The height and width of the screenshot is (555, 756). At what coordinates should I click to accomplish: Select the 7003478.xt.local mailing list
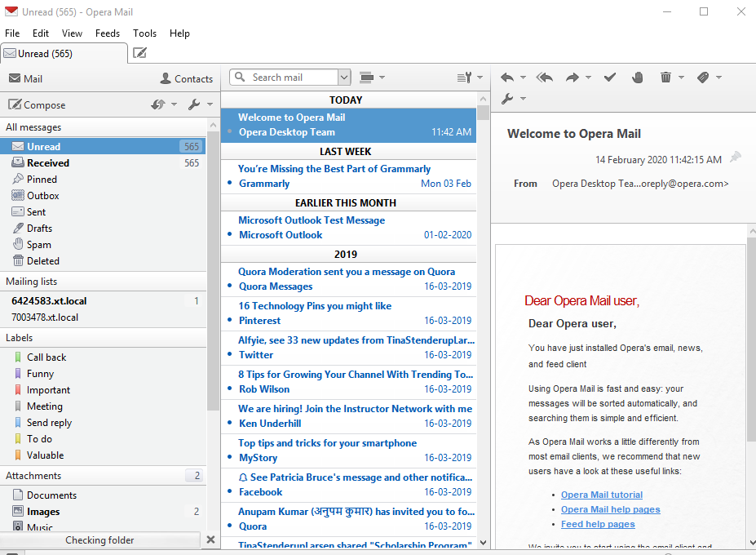coord(104,317)
